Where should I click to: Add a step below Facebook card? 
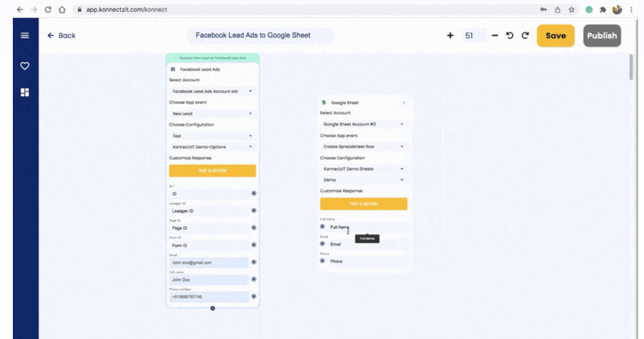coord(213,308)
